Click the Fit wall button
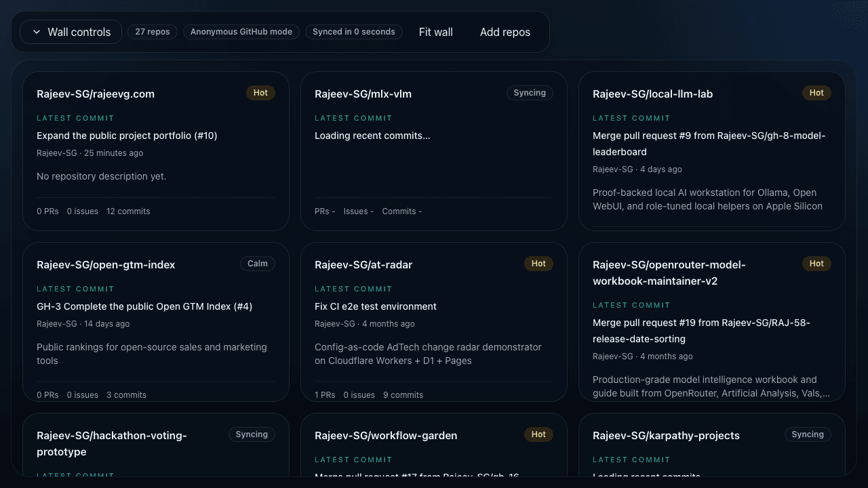This screenshot has width=868, height=488. (435, 32)
